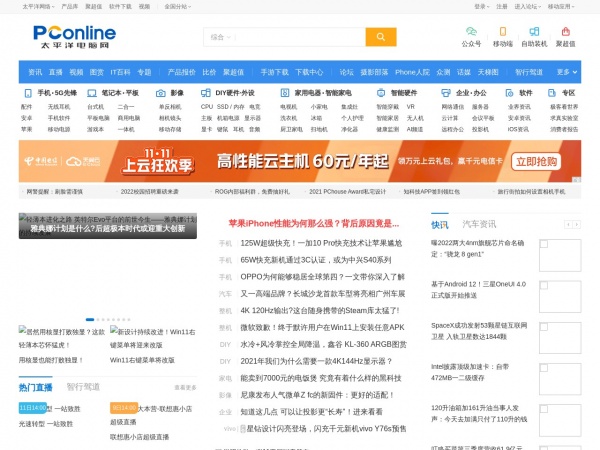Click the 影像 camera category icon
The image size is (600, 450).
coord(161,93)
